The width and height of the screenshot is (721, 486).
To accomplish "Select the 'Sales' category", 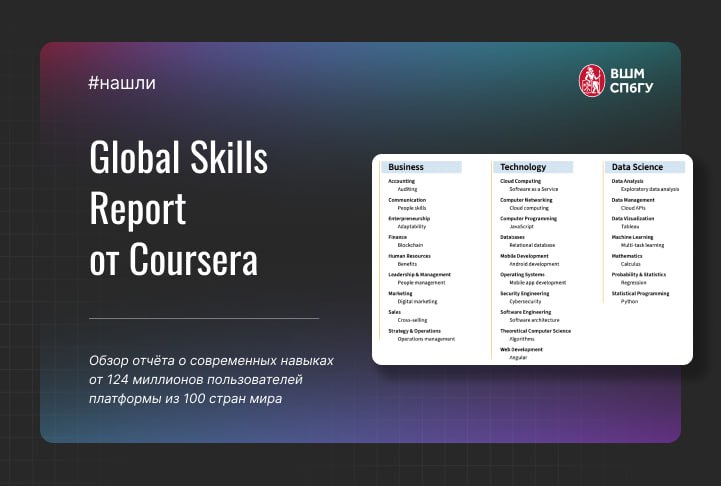I will click(x=394, y=312).
